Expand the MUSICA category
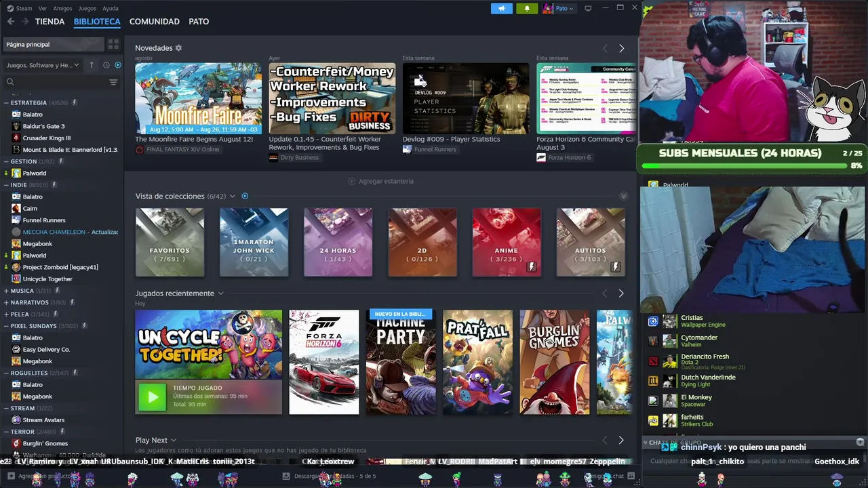Screen dimensions: 868x488 [x=6, y=291]
